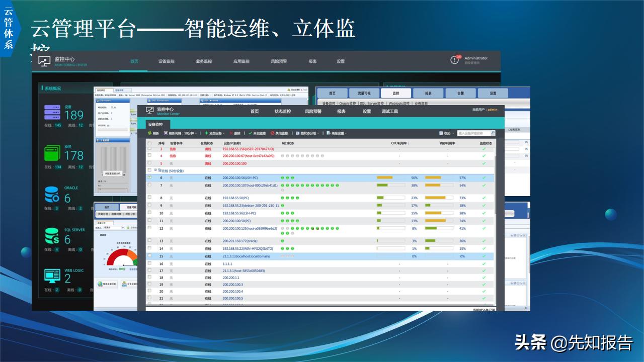The height and width of the screenshot is (362, 644).
Task: Collapse the 在线(50台设备) group
Action: tap(154, 170)
